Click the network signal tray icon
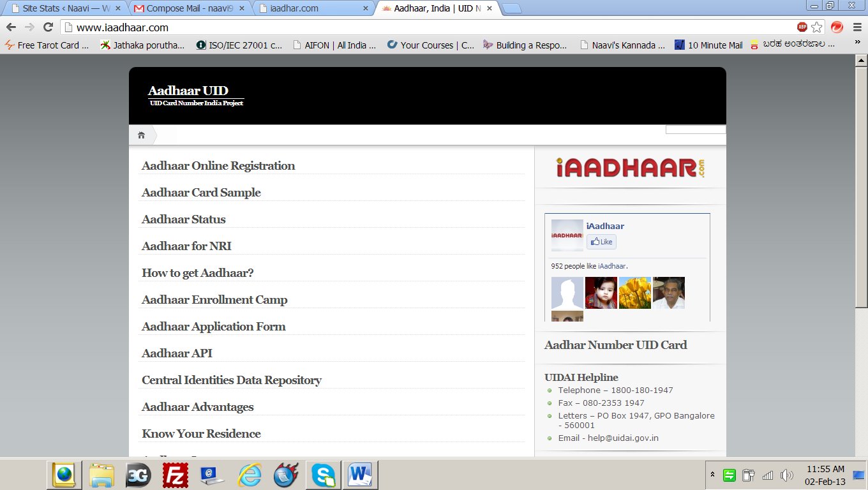Image resolution: width=868 pixels, height=490 pixels. click(768, 475)
